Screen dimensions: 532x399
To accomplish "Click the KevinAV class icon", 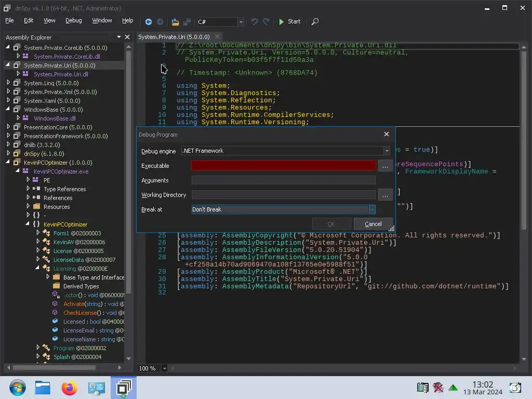I will pos(46,242).
